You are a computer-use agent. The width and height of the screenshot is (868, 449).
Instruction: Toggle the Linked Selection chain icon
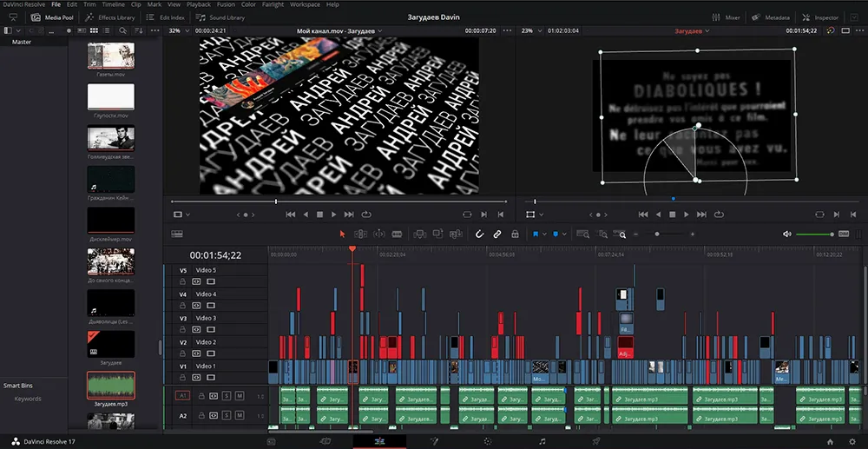pos(497,234)
